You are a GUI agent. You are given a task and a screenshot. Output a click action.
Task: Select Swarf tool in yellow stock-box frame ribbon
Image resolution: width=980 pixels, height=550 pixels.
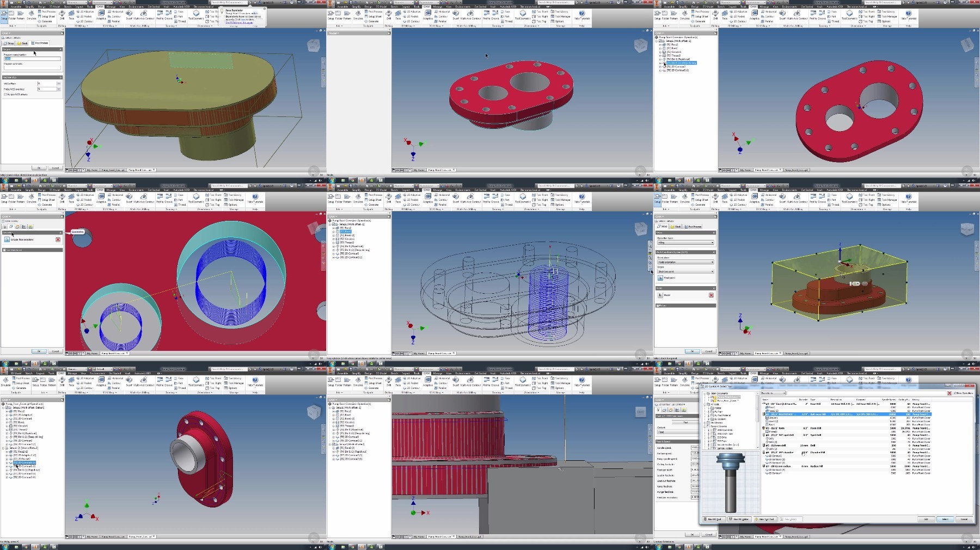(782, 198)
